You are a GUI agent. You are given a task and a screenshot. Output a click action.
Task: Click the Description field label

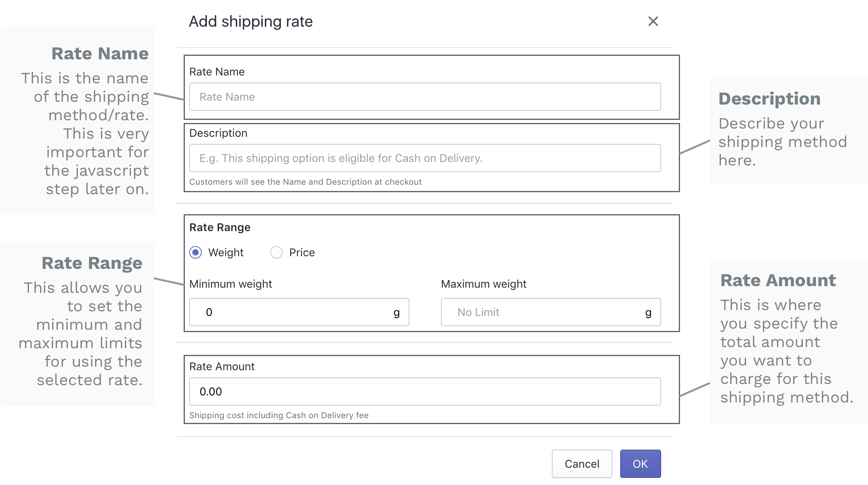coord(218,133)
